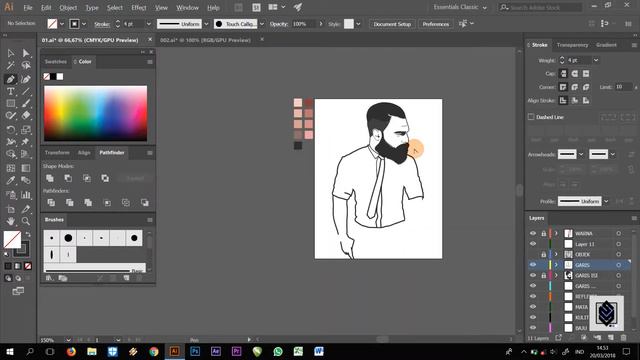The height and width of the screenshot is (360, 640).
Task: Switch to the Swatches tab
Action: (56, 62)
